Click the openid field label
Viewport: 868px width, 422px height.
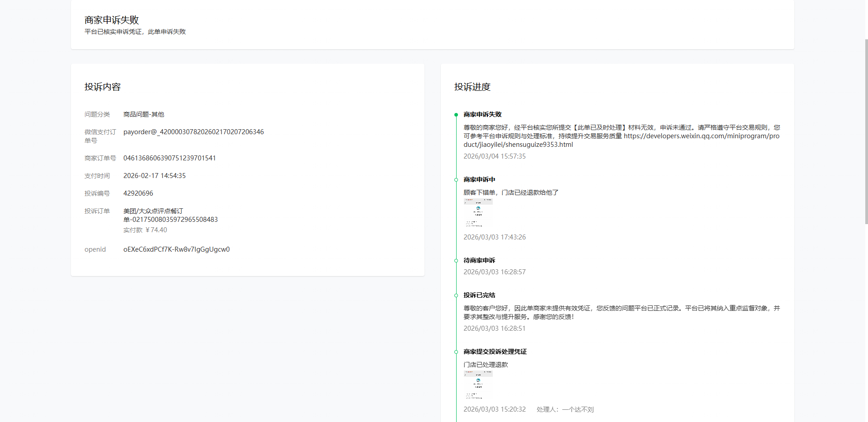point(95,249)
